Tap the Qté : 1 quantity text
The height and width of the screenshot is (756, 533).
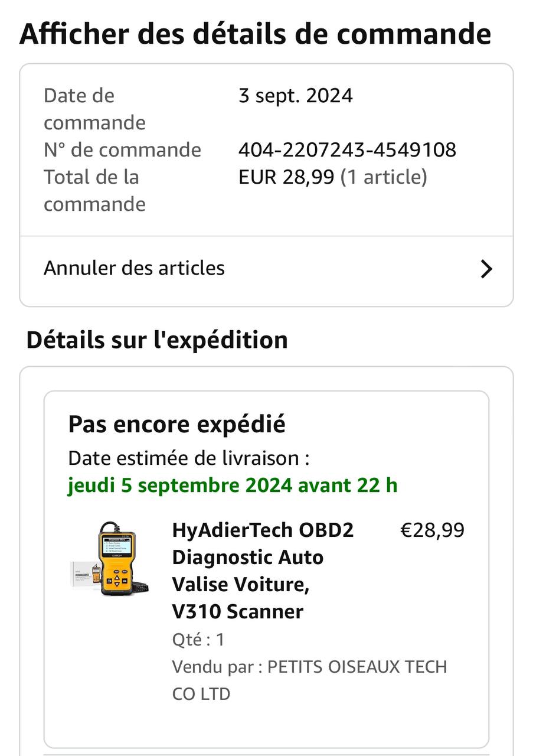[x=198, y=639]
